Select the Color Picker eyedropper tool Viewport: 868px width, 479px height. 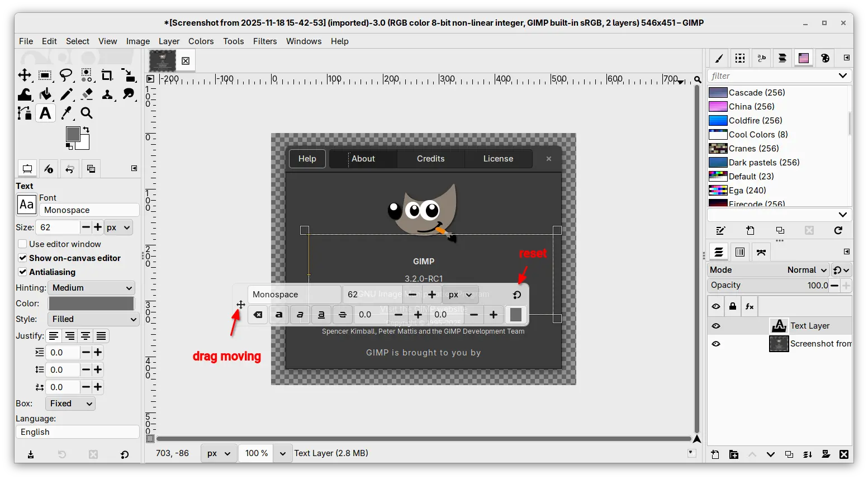click(x=67, y=113)
